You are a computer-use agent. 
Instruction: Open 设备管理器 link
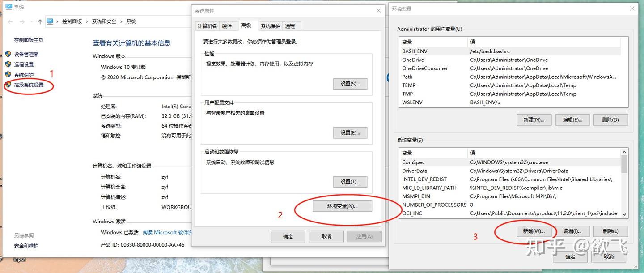click(26, 54)
